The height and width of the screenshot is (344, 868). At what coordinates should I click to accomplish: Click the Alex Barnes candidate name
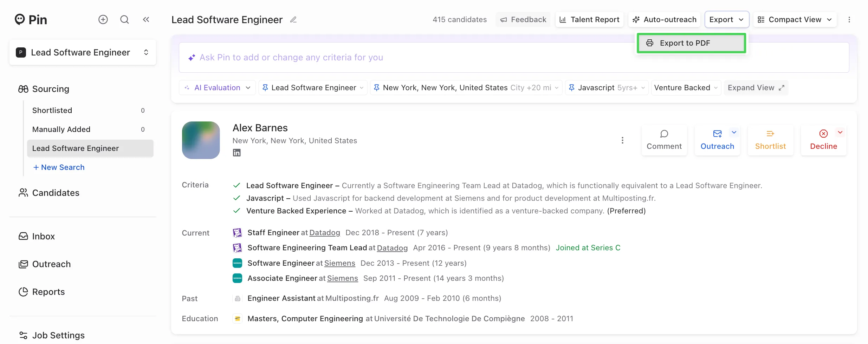(x=260, y=128)
